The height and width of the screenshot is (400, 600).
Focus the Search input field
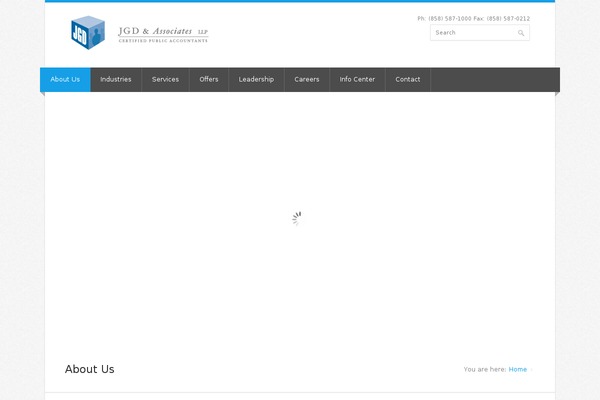click(x=479, y=33)
